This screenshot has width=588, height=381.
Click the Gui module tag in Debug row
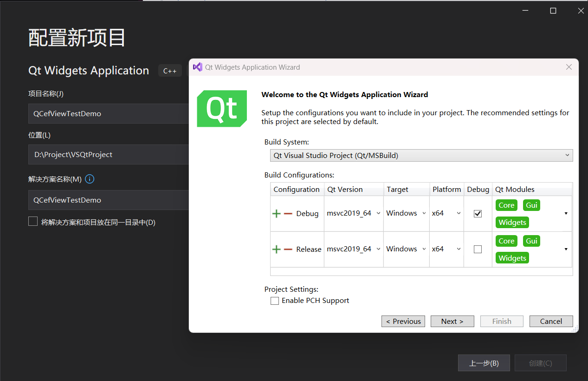(532, 205)
